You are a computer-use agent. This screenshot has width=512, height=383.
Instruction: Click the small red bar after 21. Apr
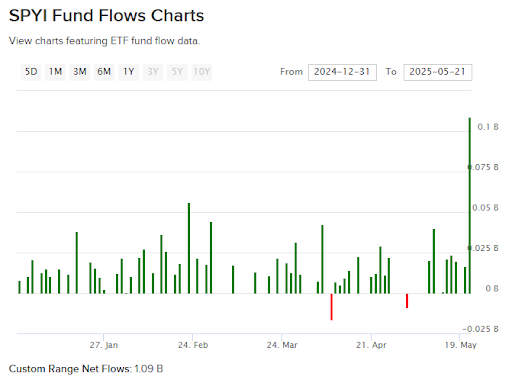coord(407,301)
